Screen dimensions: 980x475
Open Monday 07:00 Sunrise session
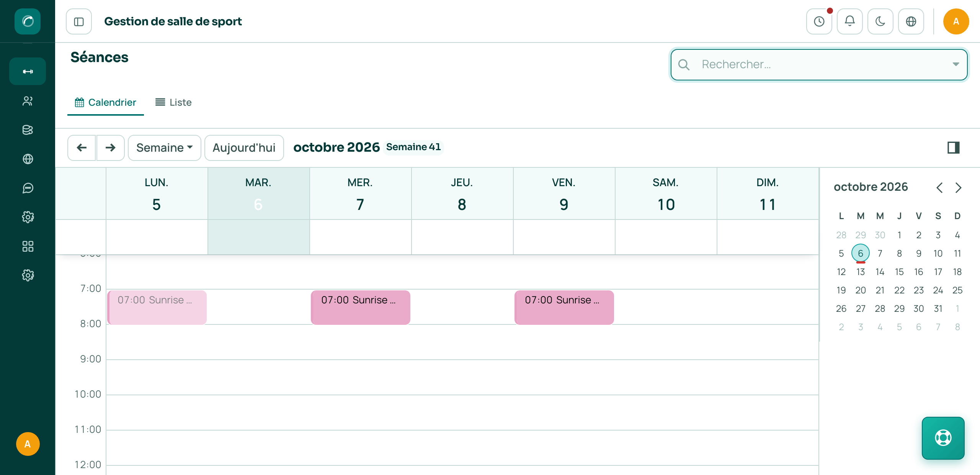pos(157,307)
